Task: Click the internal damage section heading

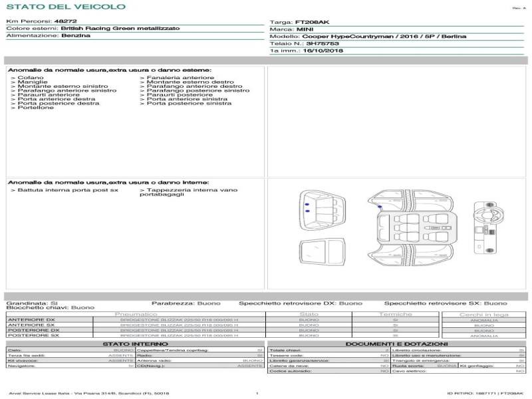Action: point(108,182)
